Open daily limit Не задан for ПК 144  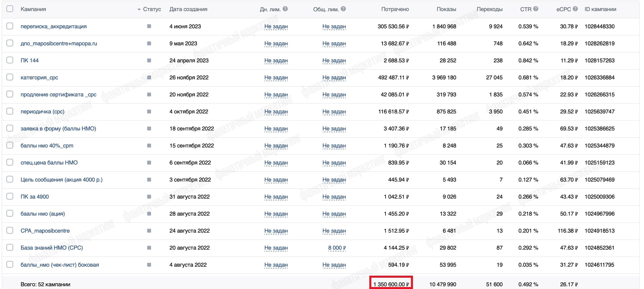click(276, 60)
